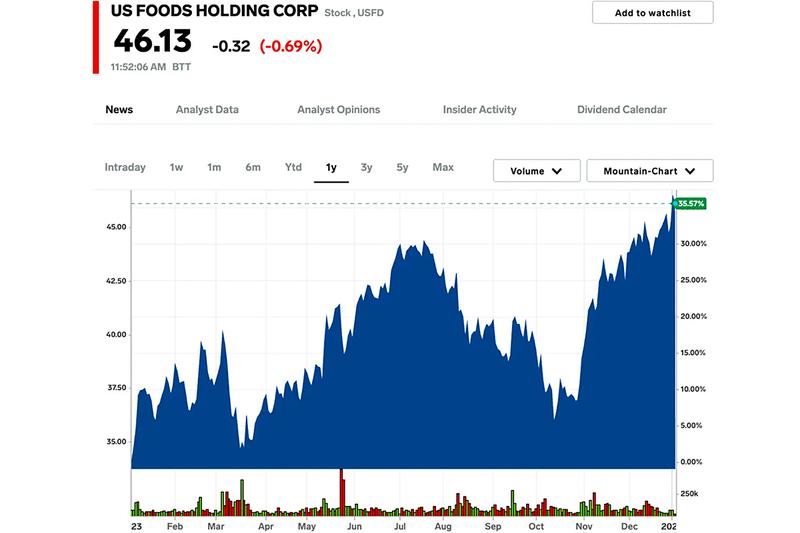Click the Feb date axis label
The height and width of the screenshot is (533, 800).
(x=174, y=526)
